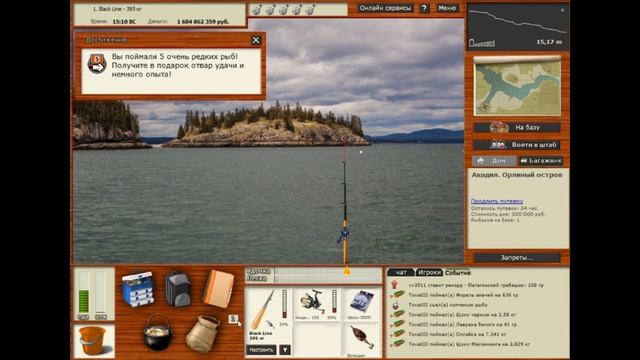Image resolution: width=640 pixels, height=360 pixels.
Task: Click the achievement badge icon in popup
Action: point(97,64)
